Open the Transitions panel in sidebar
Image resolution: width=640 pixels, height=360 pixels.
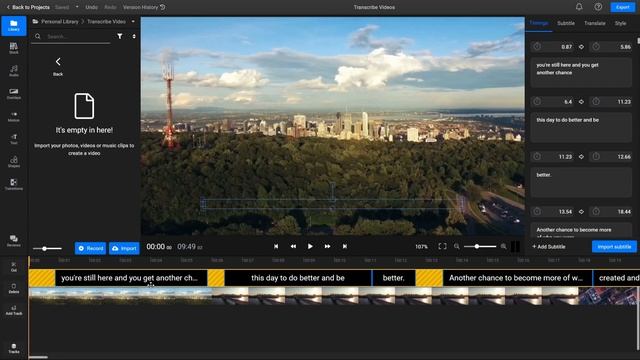pyautogui.click(x=14, y=184)
